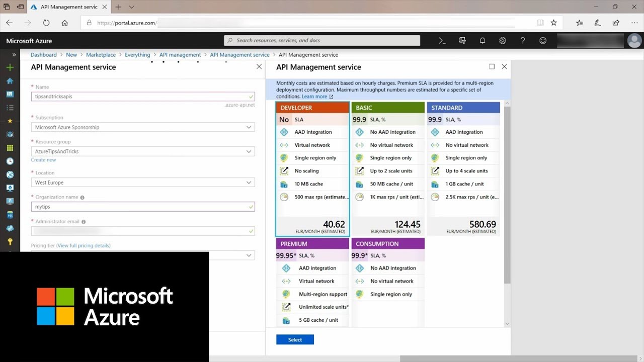Open new browser tab
This screenshot has height=362, width=644.
tap(118, 7)
